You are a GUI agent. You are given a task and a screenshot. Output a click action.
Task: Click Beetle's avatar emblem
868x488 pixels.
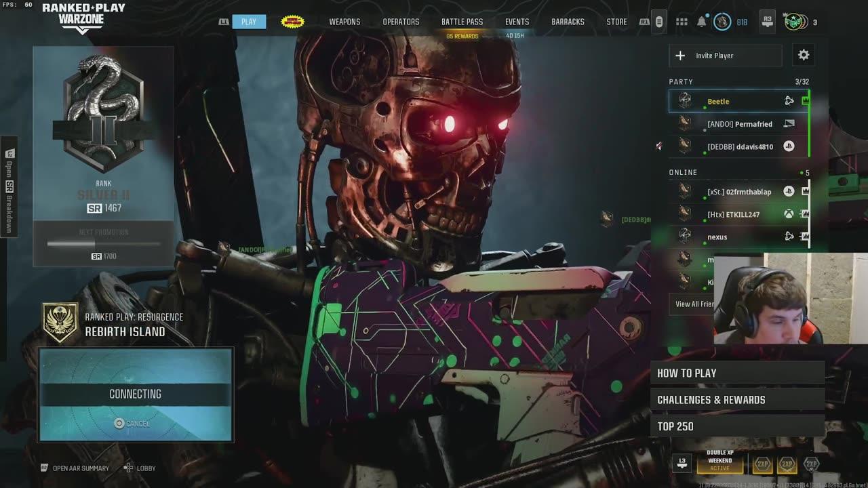[x=685, y=101]
